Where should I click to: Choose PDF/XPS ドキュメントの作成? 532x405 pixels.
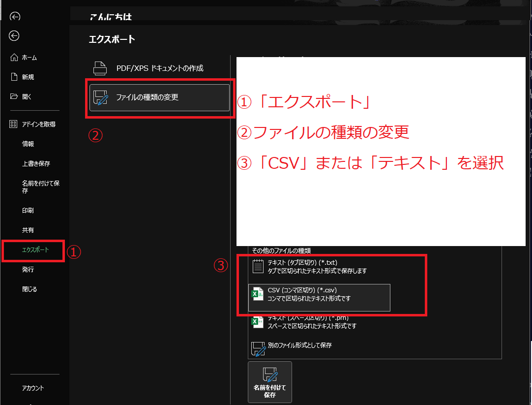pyautogui.click(x=159, y=68)
